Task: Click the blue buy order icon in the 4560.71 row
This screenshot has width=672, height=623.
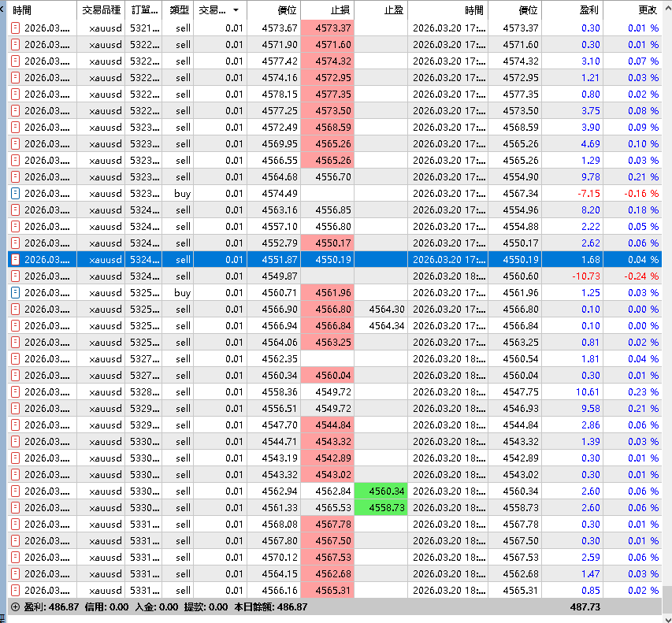Action: click(x=15, y=293)
